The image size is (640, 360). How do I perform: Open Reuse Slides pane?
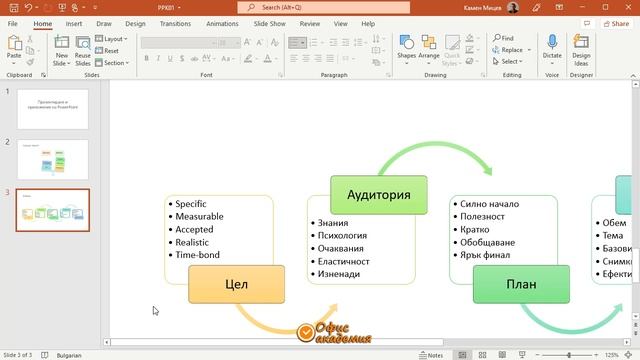(83, 51)
